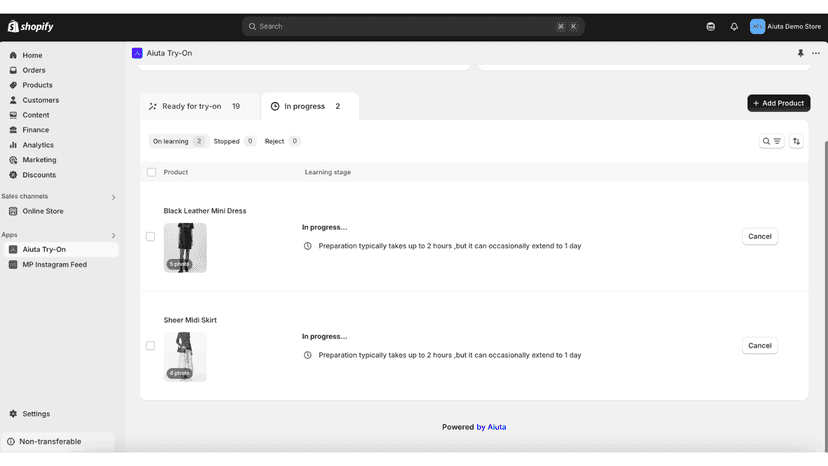Open the notifications bell
Screen dimensions: 828x466
tap(734, 26)
